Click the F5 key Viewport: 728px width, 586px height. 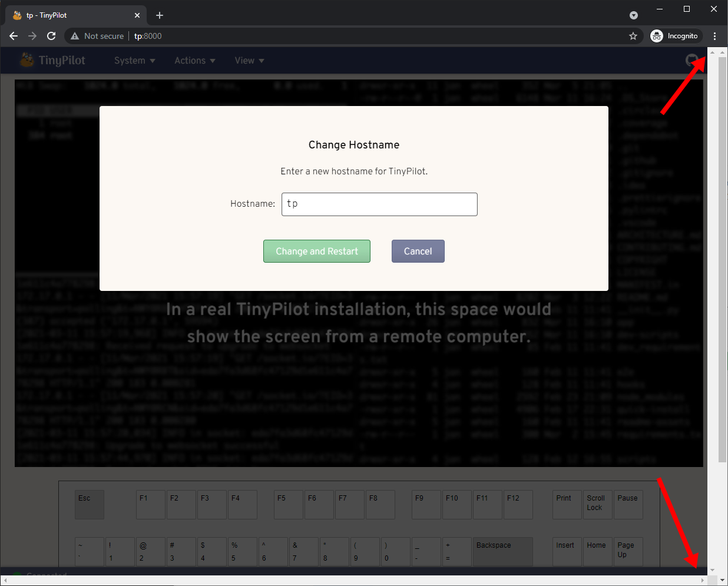[289, 505]
